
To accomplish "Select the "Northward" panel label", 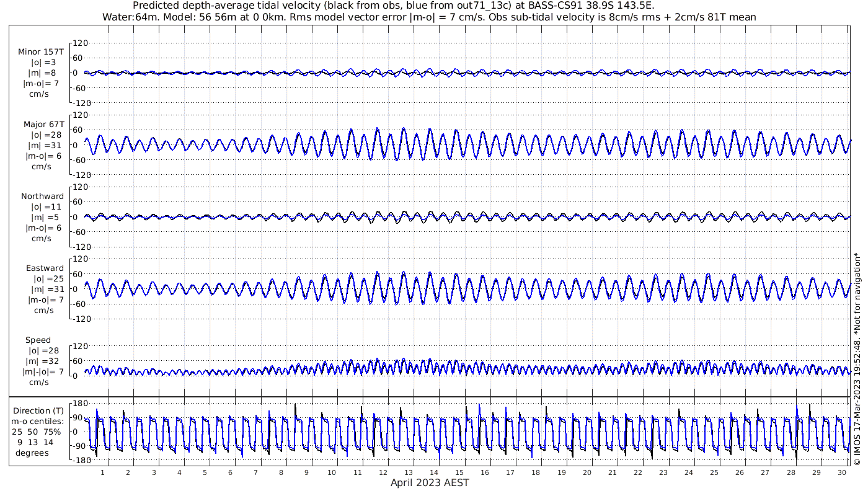I will pyautogui.click(x=43, y=196).
